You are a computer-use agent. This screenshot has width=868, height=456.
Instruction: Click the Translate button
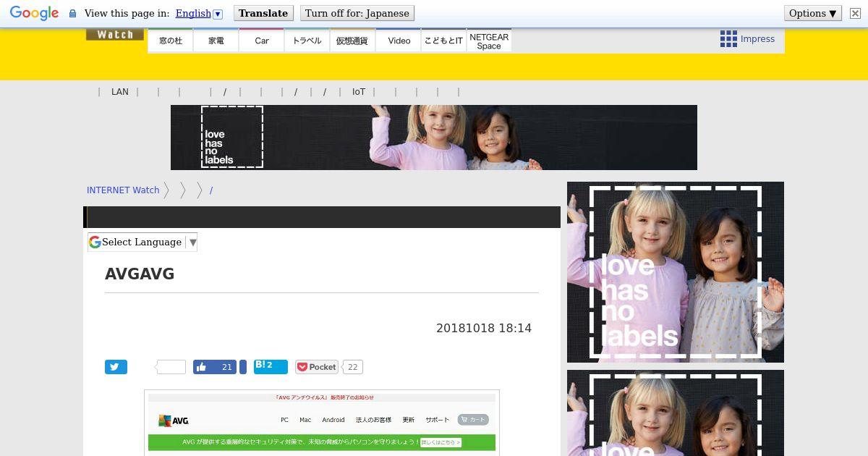(263, 13)
